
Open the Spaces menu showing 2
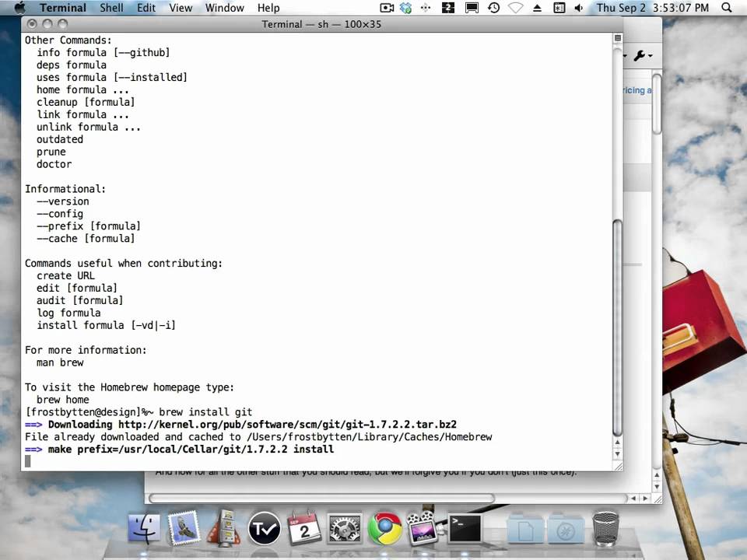click(448, 8)
